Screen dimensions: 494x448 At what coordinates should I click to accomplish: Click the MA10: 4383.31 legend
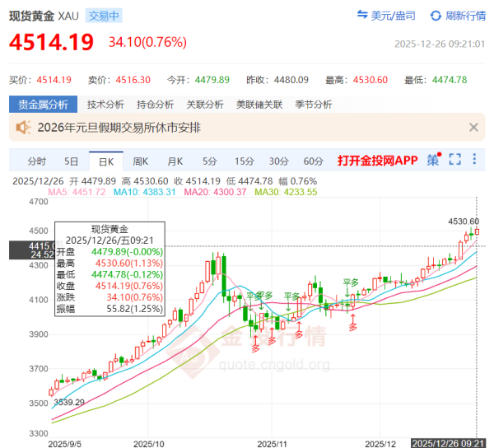click(145, 192)
